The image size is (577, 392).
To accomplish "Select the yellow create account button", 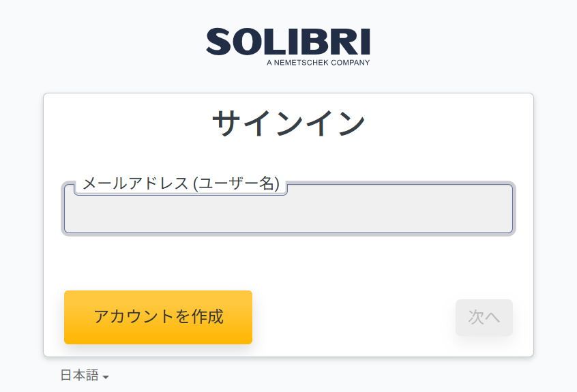I will pos(158,318).
